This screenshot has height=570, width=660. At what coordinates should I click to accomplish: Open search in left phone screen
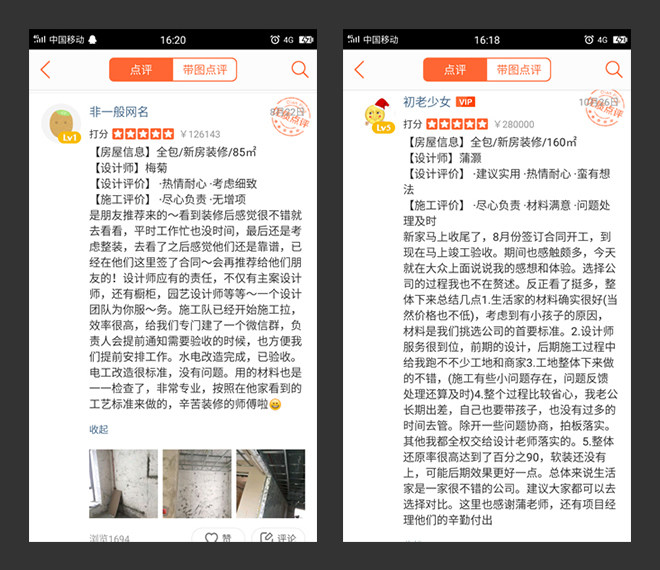300,69
